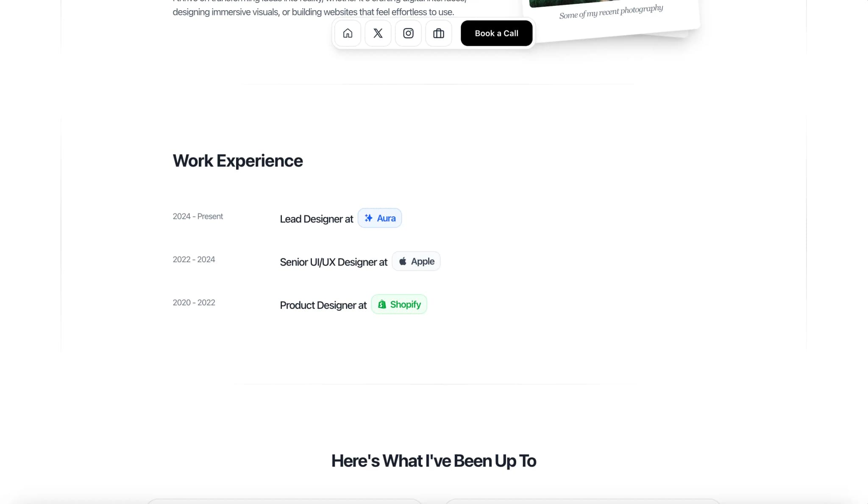Click the home icon in the navigation bar
The height and width of the screenshot is (504, 868).
[347, 33]
